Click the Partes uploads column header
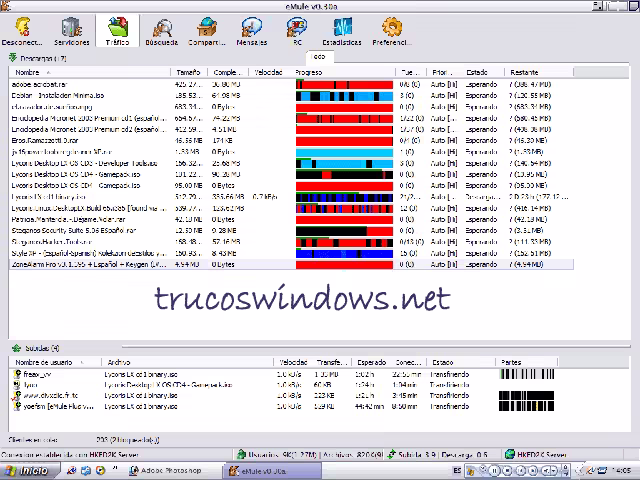The width and height of the screenshot is (640, 480). (x=527, y=362)
